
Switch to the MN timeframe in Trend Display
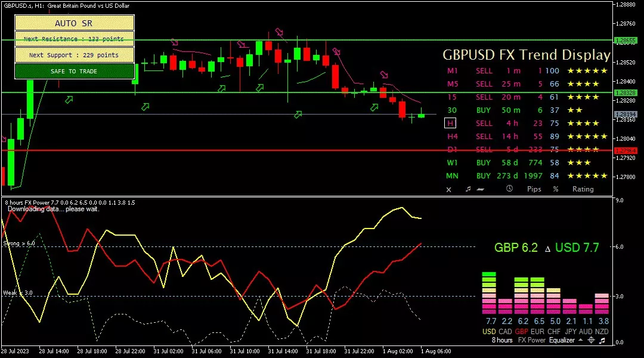pyautogui.click(x=452, y=176)
